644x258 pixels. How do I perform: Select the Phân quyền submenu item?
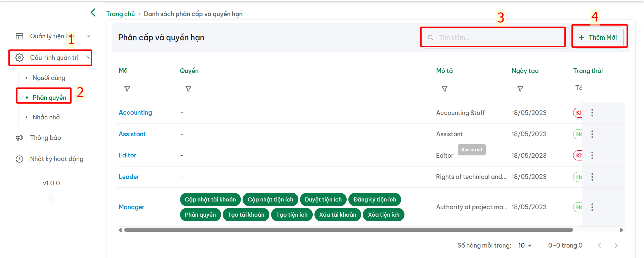49,98
